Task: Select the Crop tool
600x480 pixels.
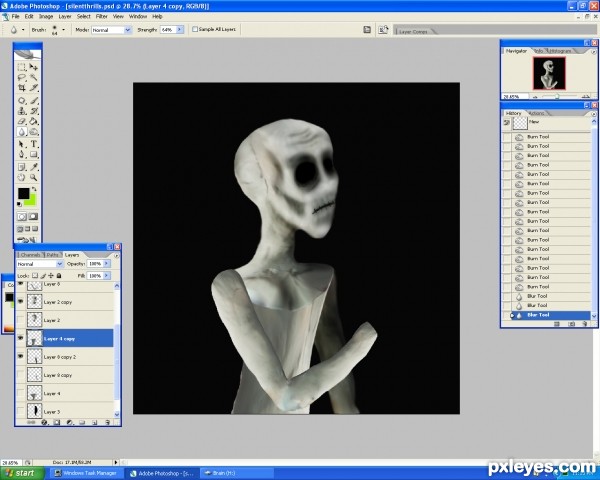Action: point(22,88)
